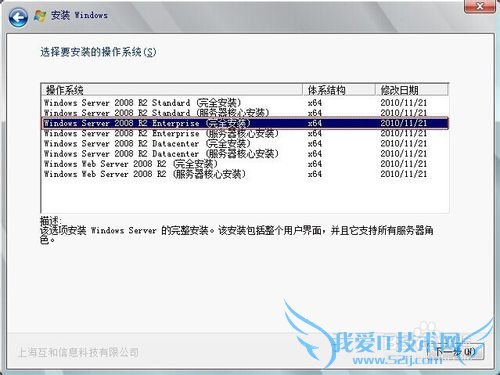Go back using the blue arrow button
The width and height of the screenshot is (500, 375).
[x=18, y=17]
